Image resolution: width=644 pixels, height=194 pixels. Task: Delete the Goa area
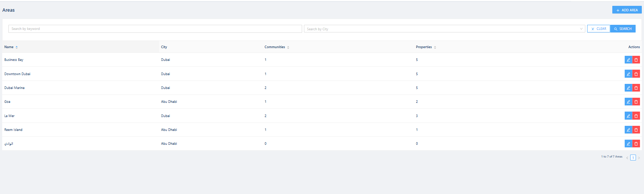click(636, 102)
